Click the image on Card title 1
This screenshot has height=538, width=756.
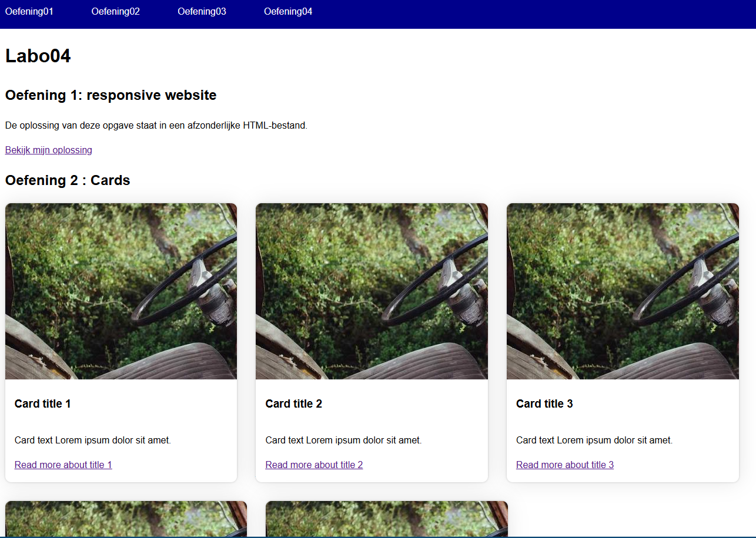[121, 291]
